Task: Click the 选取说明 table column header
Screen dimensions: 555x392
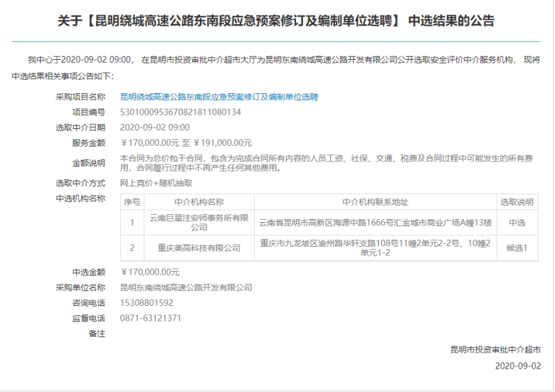Action: (x=517, y=202)
